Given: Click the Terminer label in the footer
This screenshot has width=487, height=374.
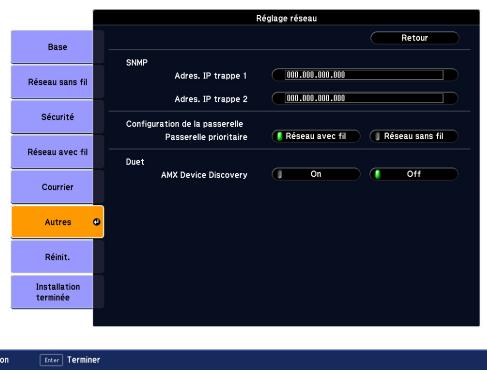Looking at the screenshot, I should [x=84, y=360].
